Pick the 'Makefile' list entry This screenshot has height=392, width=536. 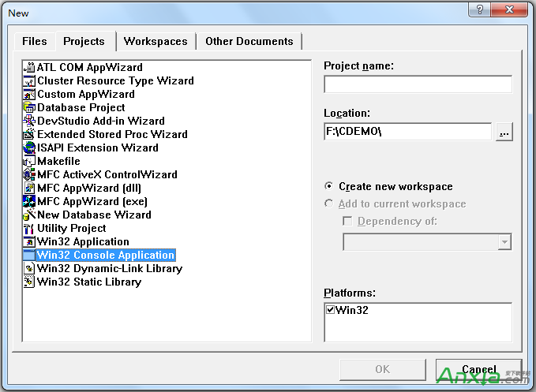(58, 161)
